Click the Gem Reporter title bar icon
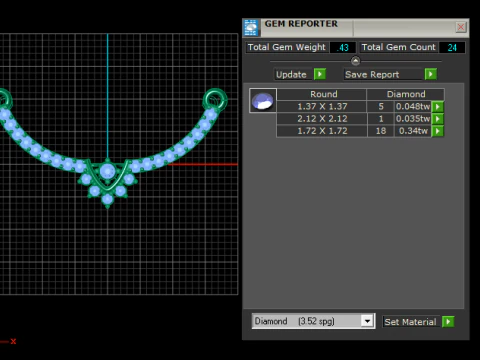Viewport: 480px width, 360px height. [251, 28]
